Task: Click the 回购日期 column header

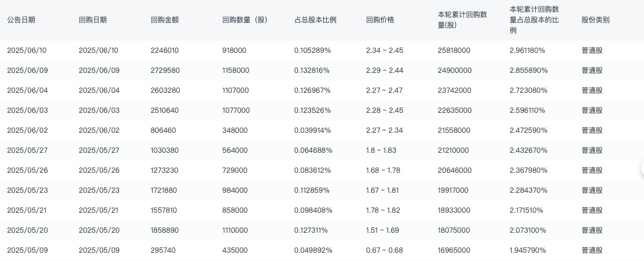Action: (x=93, y=20)
